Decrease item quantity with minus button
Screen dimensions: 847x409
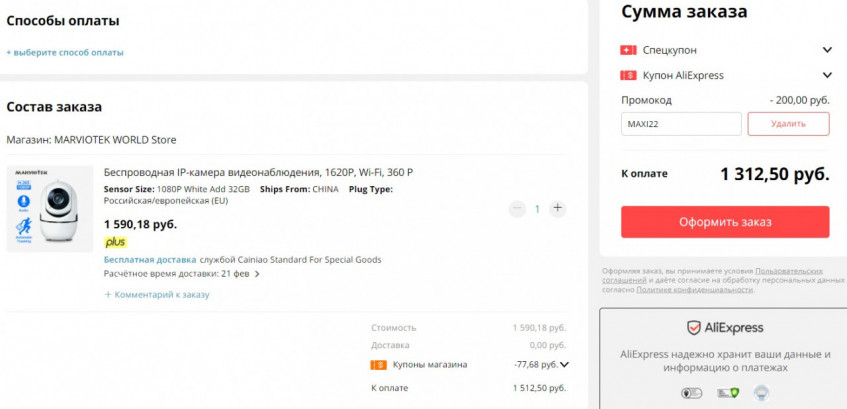point(517,209)
